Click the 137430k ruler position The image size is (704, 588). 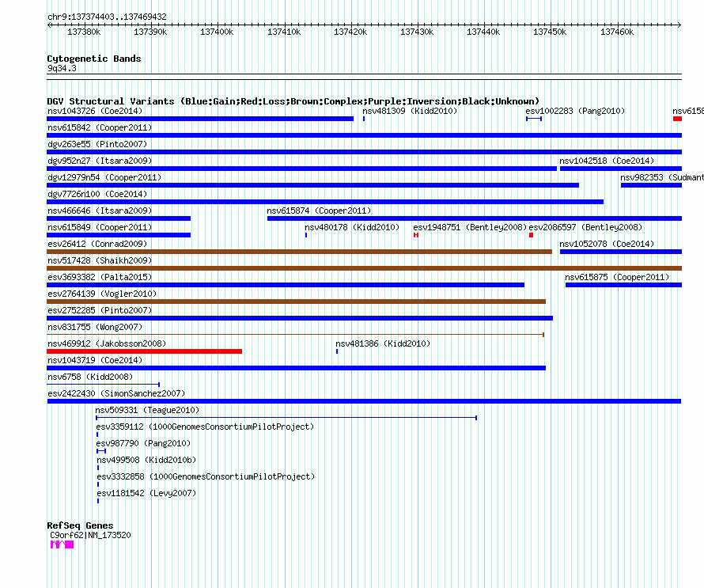(417, 32)
